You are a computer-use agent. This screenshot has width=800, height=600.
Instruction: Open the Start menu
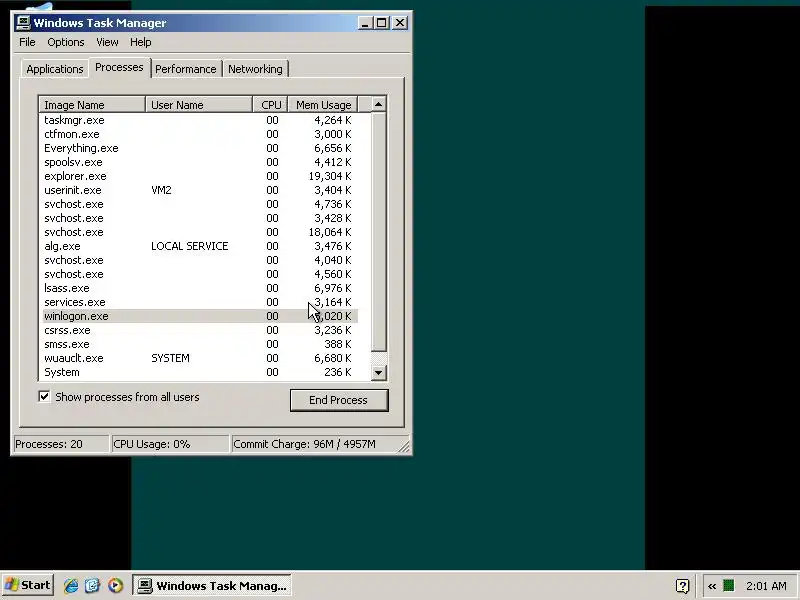[28, 585]
